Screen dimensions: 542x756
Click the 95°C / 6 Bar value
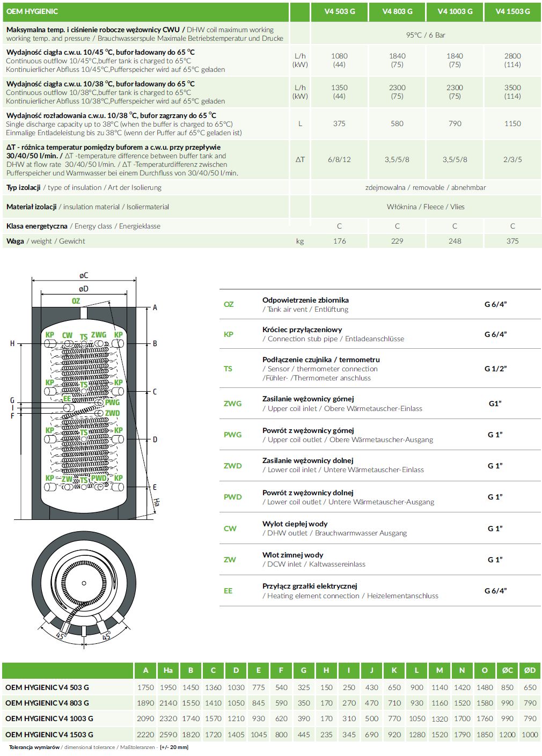pyautogui.click(x=426, y=35)
